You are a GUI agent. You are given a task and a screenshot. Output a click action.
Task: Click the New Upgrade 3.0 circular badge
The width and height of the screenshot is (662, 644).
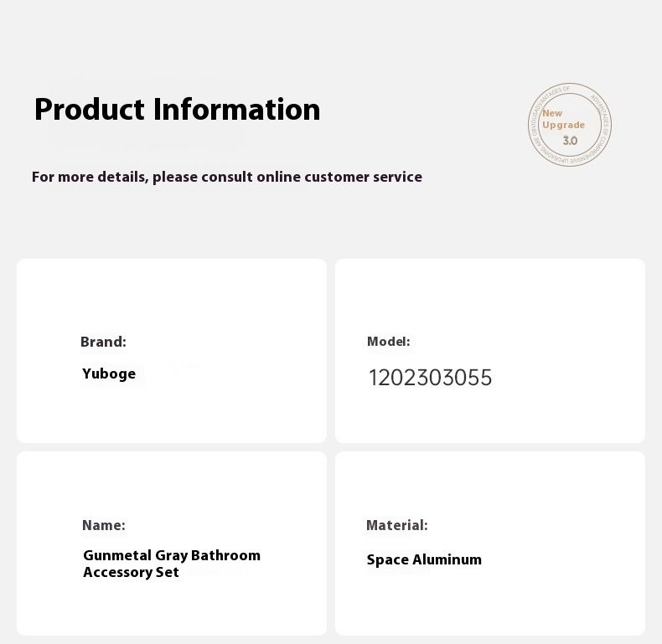(570, 125)
